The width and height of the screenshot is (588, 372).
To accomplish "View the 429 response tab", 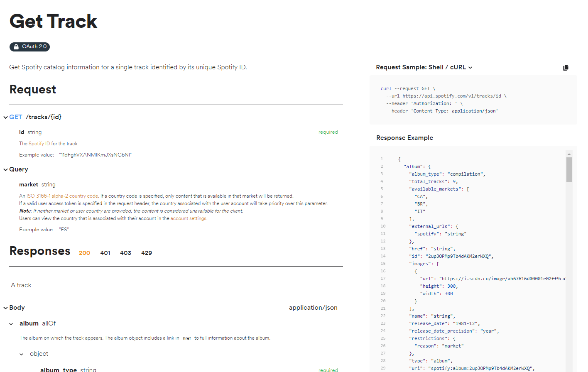I will click(146, 253).
